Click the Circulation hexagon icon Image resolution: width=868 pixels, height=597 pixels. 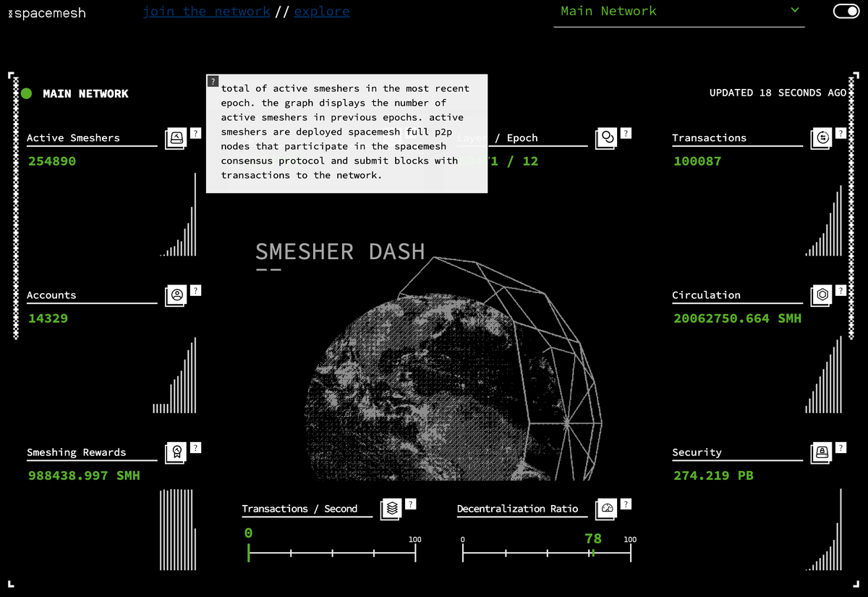822,295
